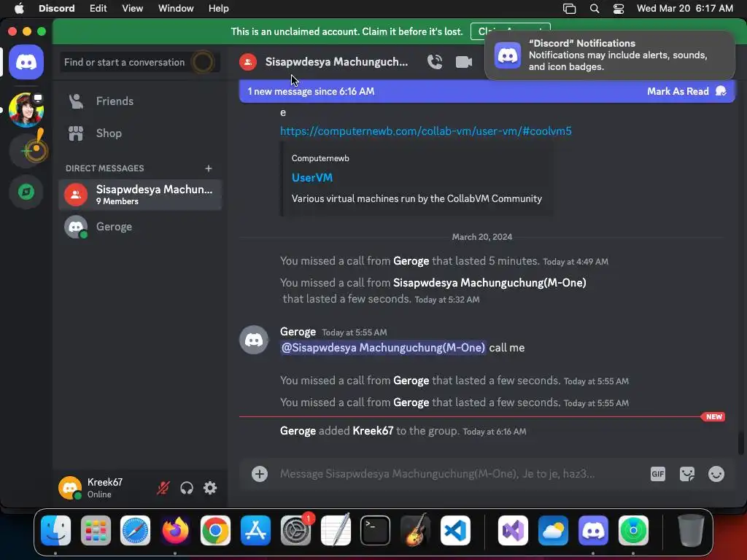Open the emoji picker
Screen dimensions: 747x560
point(716,474)
